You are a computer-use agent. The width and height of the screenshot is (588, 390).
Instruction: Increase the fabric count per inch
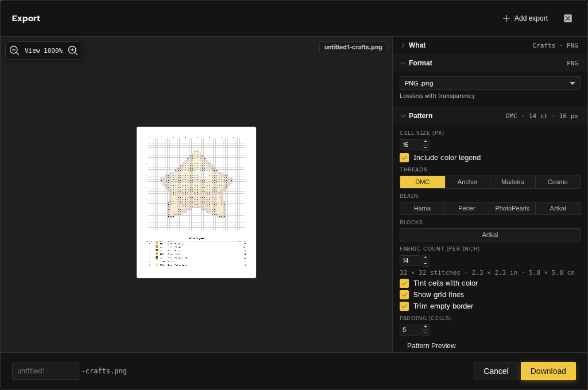point(425,258)
